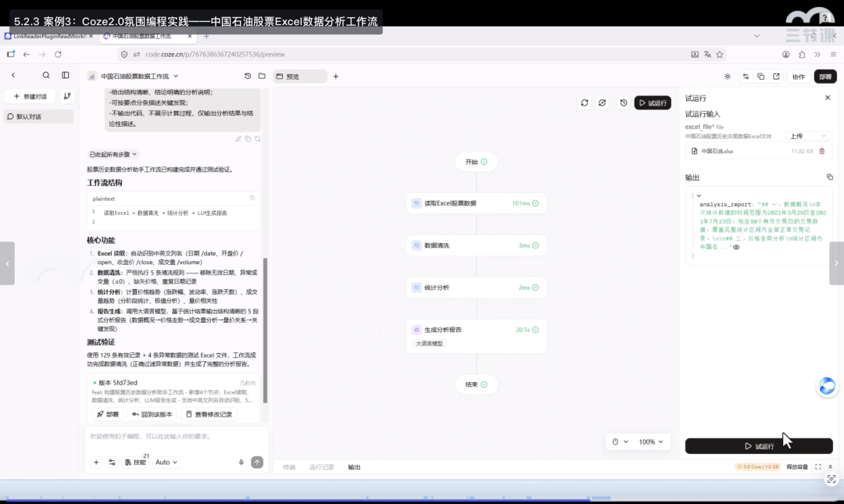Click 回到该版本 button
The image size is (844, 504).
[x=152, y=414]
